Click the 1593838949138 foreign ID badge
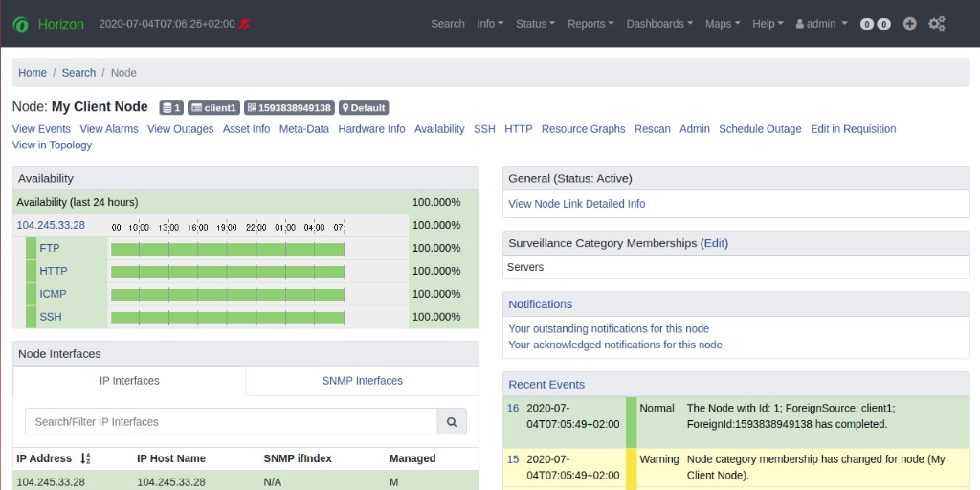This screenshot has height=490, width=980. tap(289, 107)
